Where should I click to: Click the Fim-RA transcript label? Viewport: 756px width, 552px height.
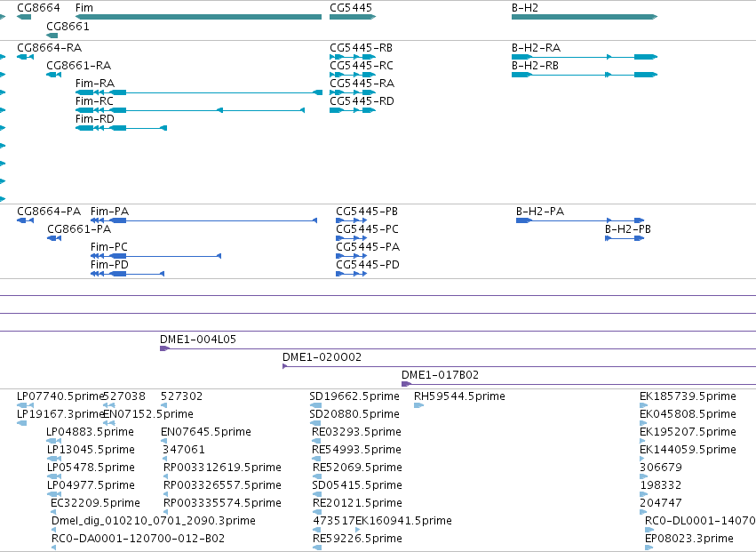(x=95, y=83)
